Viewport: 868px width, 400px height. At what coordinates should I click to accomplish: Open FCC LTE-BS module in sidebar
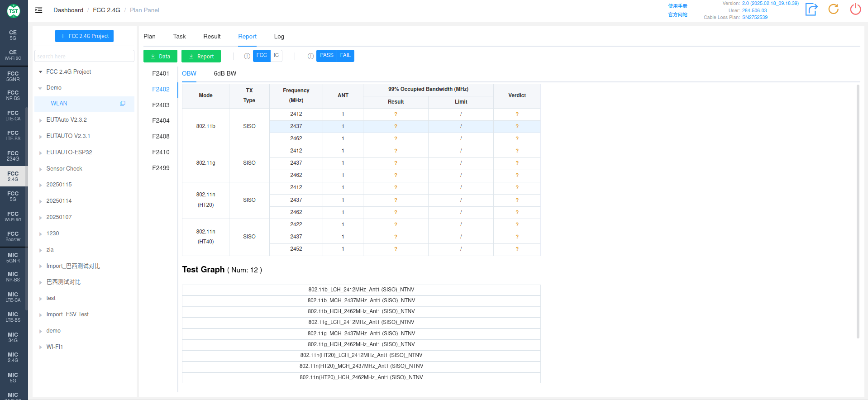click(13, 136)
